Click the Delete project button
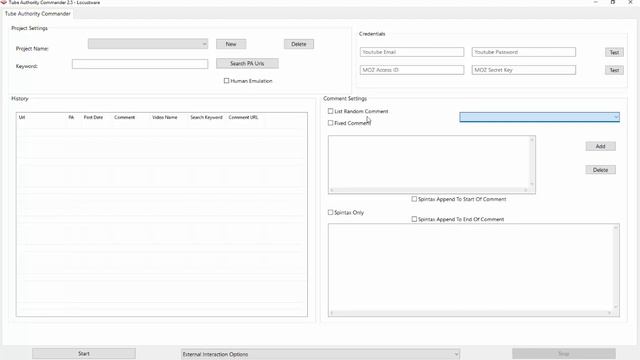 coord(299,44)
